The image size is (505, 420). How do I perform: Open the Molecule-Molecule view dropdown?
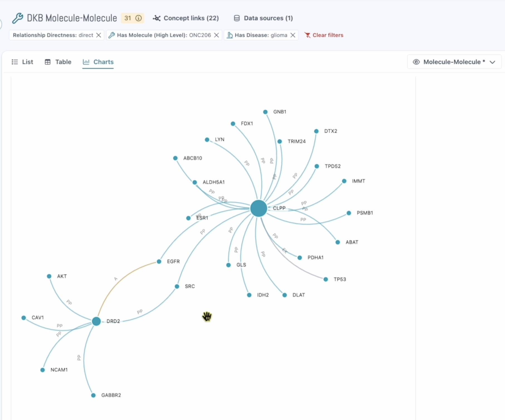[454, 62]
